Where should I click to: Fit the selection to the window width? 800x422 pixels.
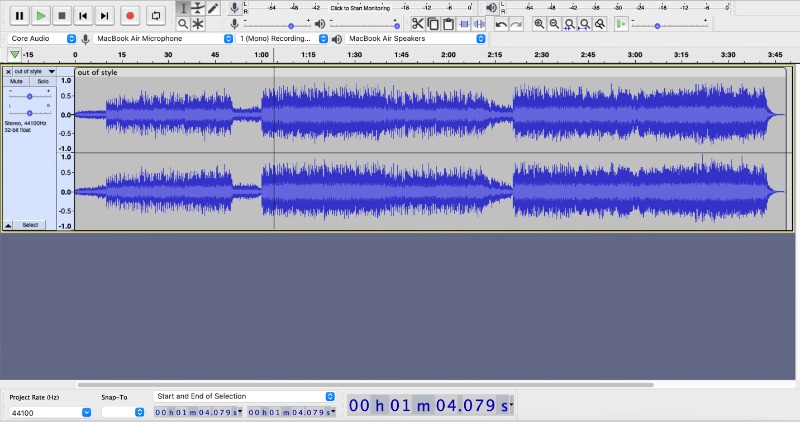point(569,24)
